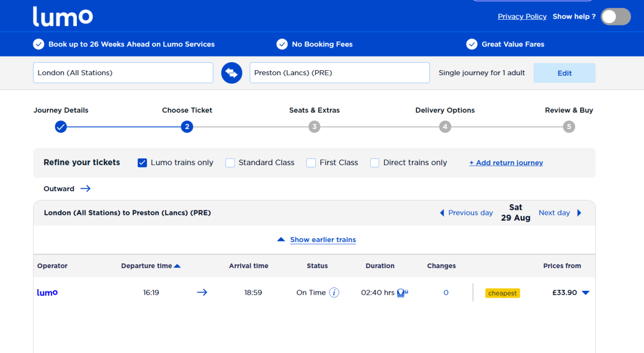Click the checkmark beside Great Value Fares

472,44
